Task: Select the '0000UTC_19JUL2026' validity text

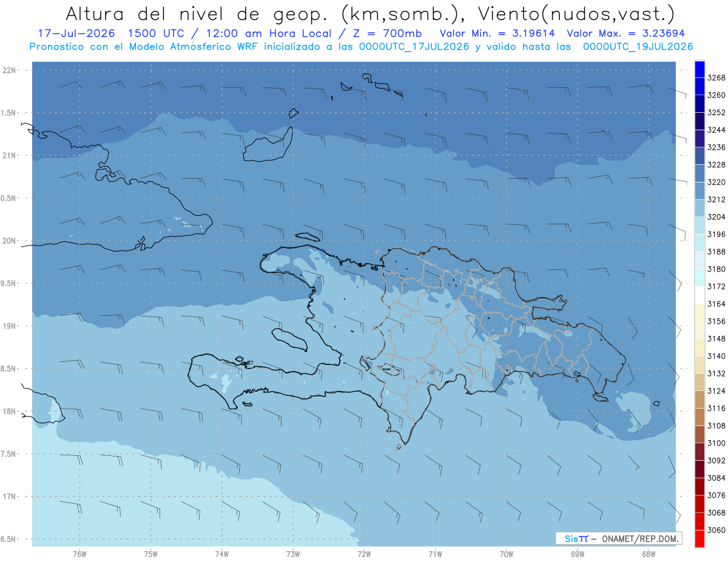Action: (x=638, y=46)
